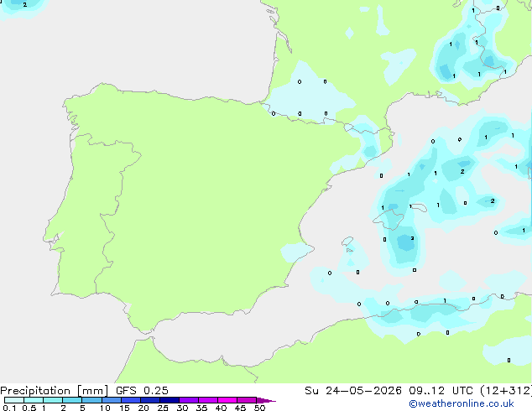532x411 pixels.
Task: Select the 2–5 mm legend color box
Action: pos(72,400)
